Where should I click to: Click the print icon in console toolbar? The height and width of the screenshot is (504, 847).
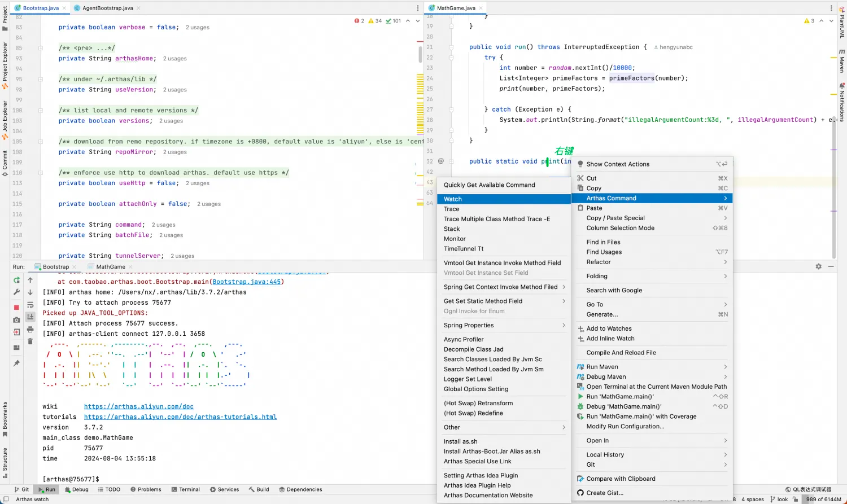coord(30,329)
